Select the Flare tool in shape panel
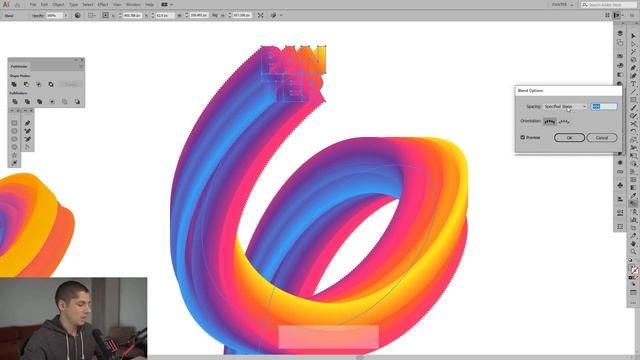The width and height of the screenshot is (640, 360). (14, 163)
